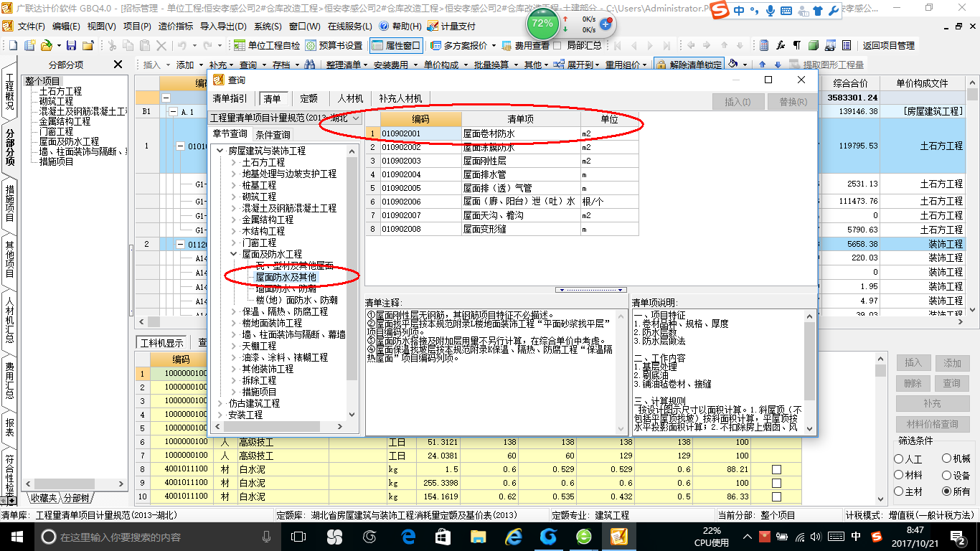Tick checkbox in row 8 白水泥

(776, 469)
